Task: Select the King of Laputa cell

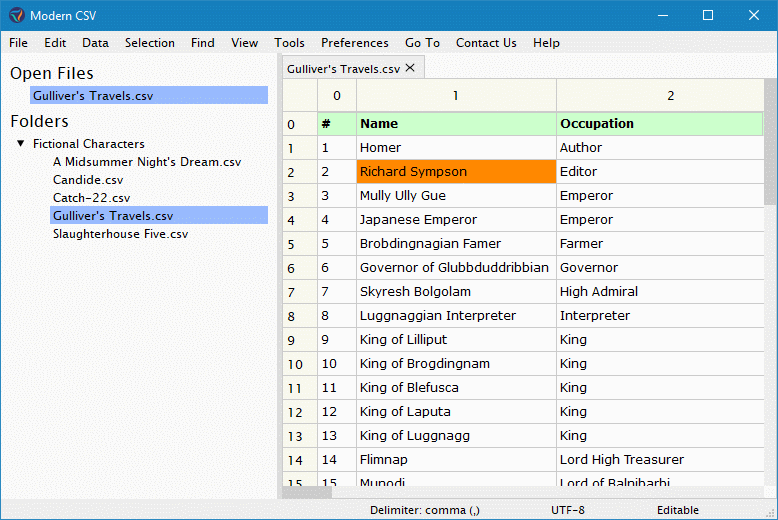Action: point(456,411)
